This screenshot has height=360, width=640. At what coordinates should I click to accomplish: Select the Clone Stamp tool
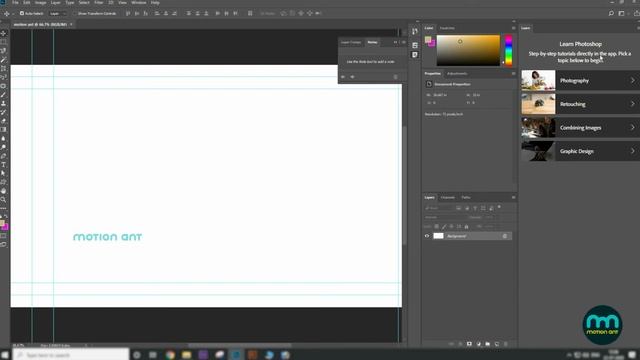(x=4, y=103)
